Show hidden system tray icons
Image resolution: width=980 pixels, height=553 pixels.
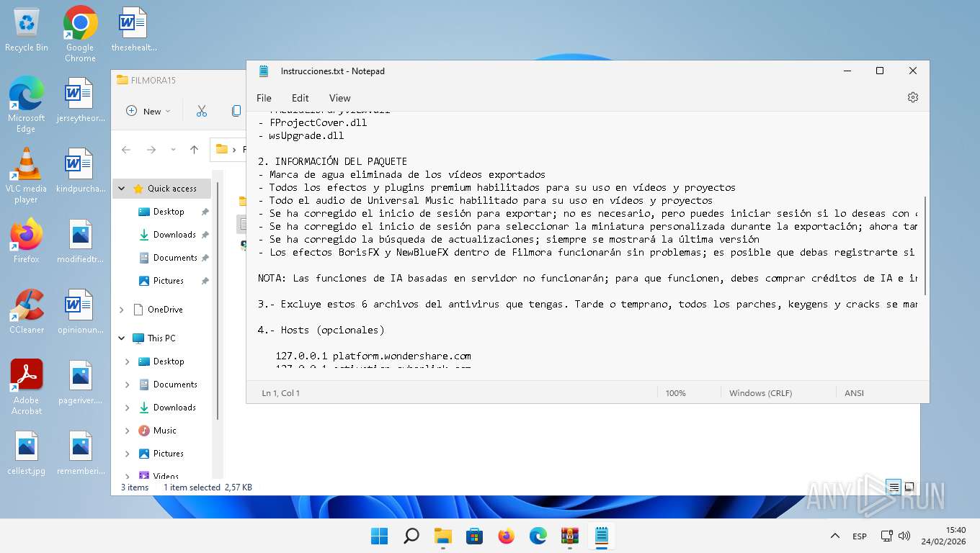(835, 536)
